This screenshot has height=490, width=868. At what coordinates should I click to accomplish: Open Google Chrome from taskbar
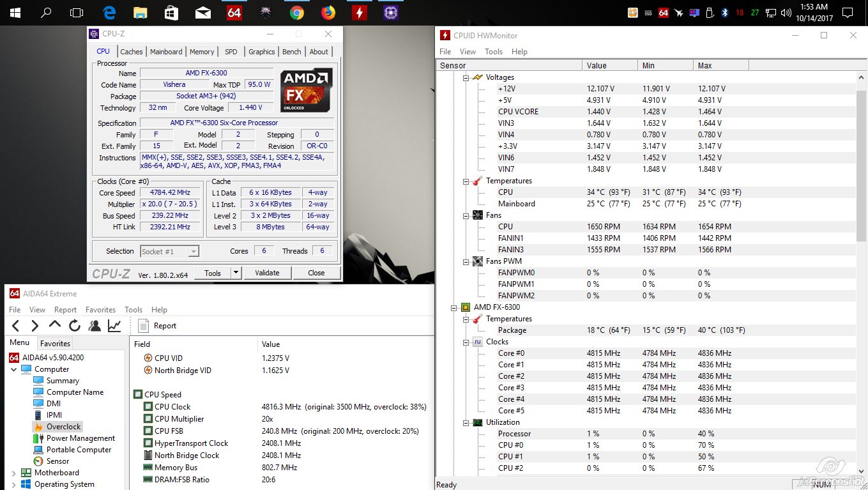[296, 13]
